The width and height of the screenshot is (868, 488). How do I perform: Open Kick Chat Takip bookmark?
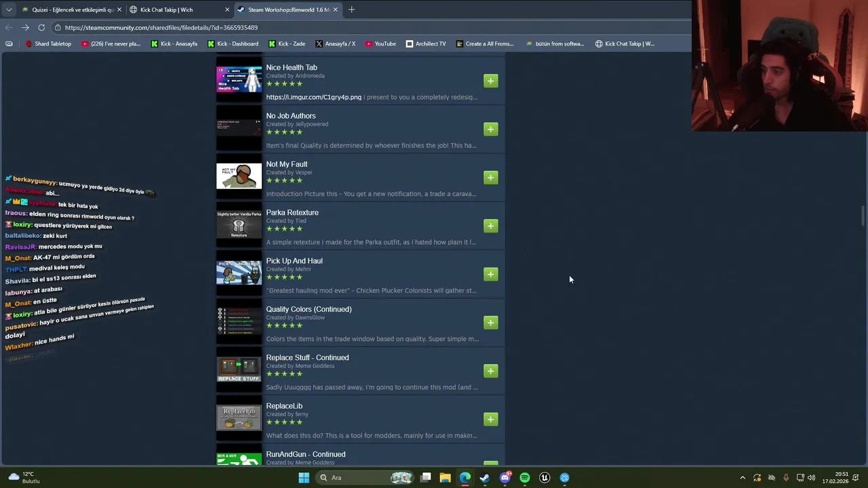[625, 43]
